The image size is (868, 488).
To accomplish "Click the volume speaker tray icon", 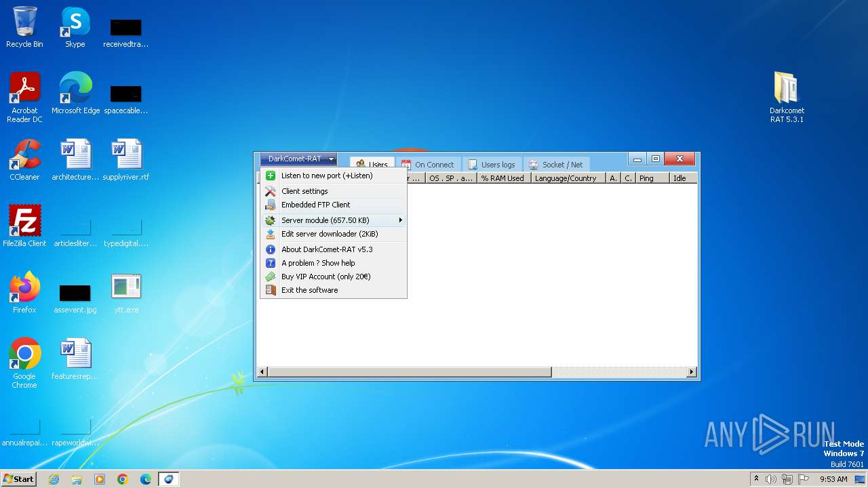I will coord(771,479).
